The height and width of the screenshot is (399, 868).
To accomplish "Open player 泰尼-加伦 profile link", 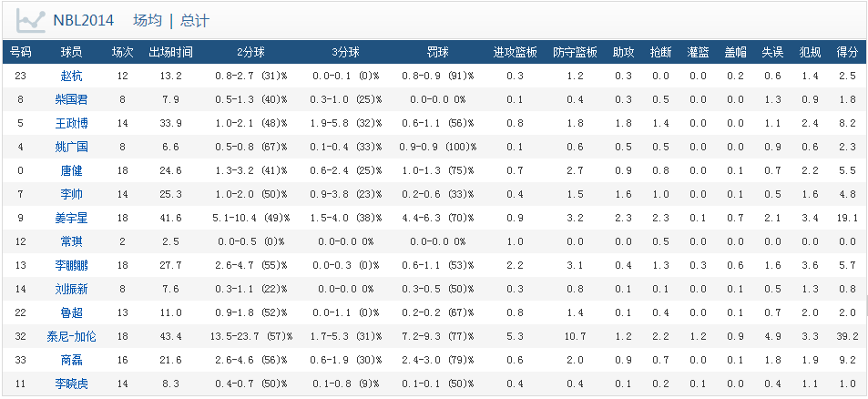I will 71,337.
